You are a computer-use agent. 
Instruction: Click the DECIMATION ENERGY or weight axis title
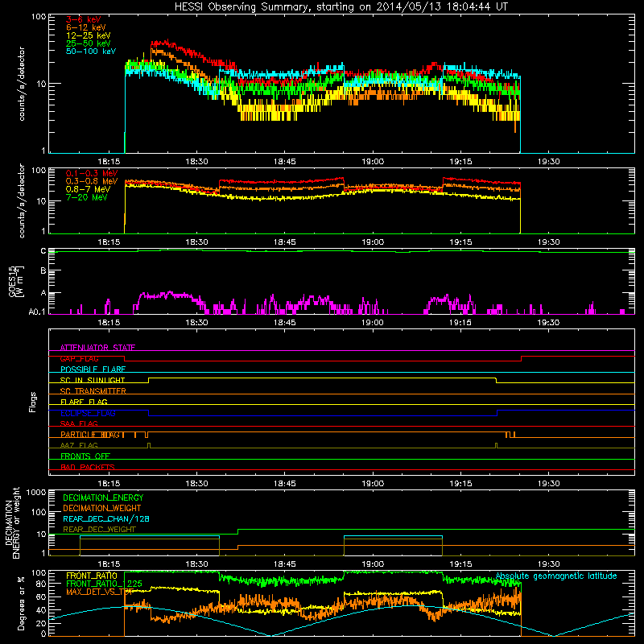tap(12, 522)
